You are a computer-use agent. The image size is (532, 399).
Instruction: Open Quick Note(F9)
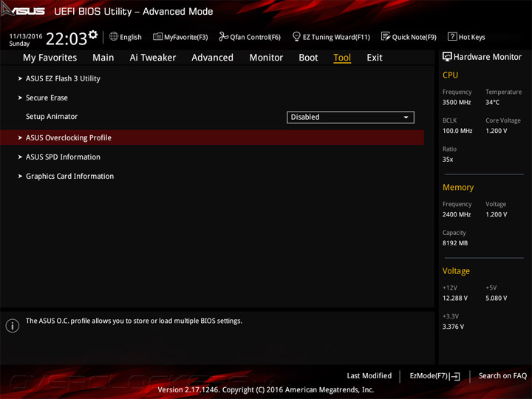pos(415,37)
